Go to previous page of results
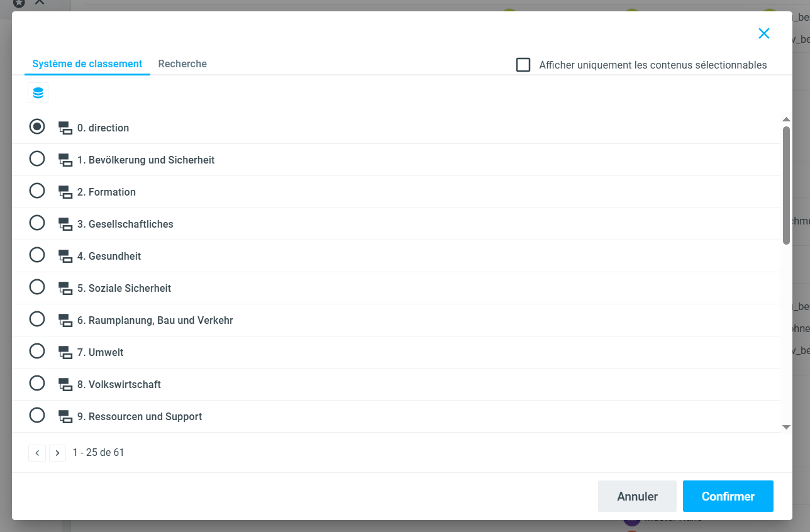 pos(37,453)
